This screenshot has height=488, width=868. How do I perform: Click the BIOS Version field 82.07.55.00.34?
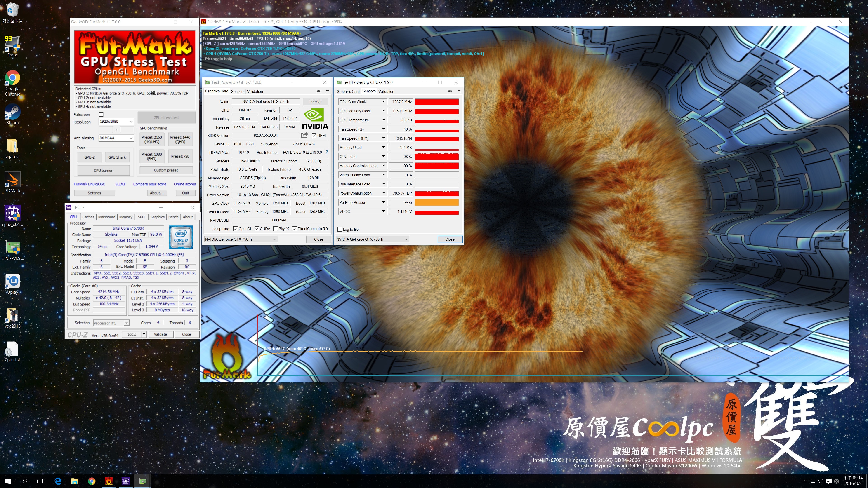266,135
